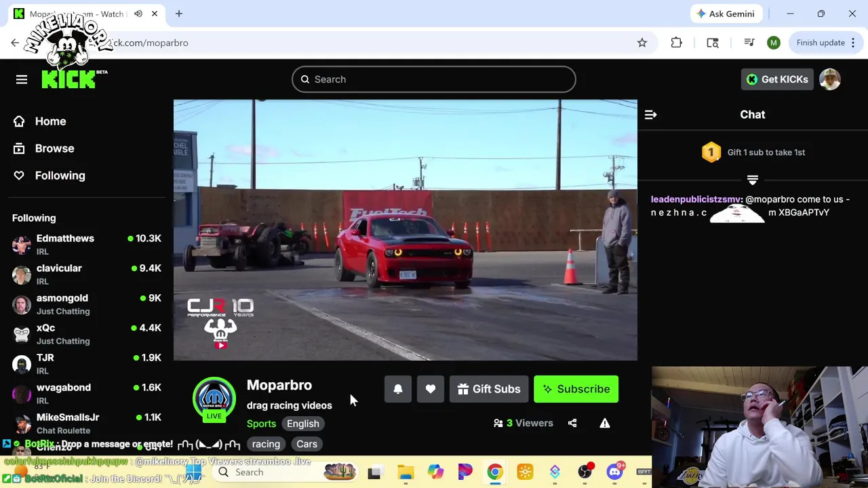Open the Chrome extensions menu
868x488 pixels.
676,43
